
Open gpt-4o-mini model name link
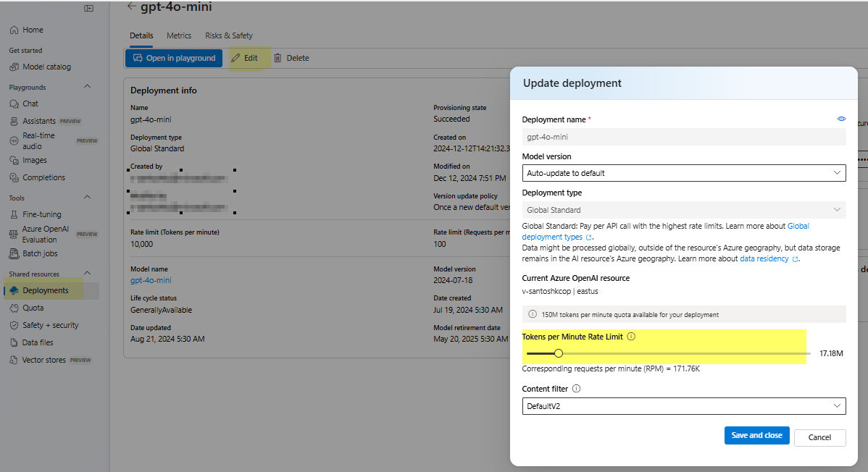coord(151,281)
